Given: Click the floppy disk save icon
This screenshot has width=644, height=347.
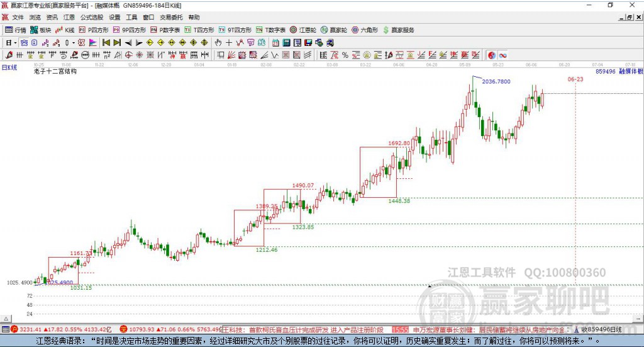Looking at the screenshot, I should click(308, 43).
